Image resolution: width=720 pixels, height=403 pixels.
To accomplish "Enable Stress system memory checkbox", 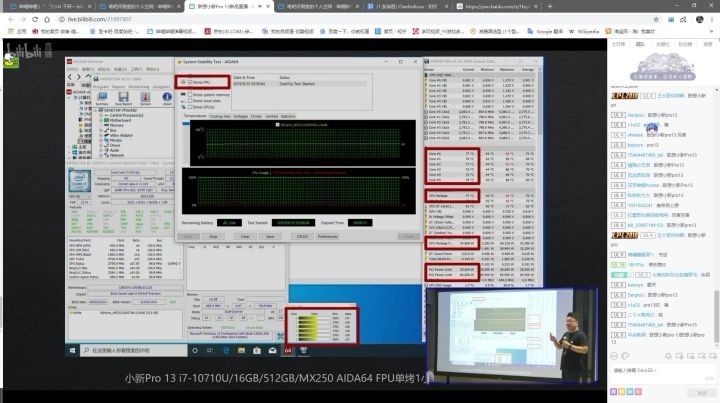I will click(x=190, y=95).
